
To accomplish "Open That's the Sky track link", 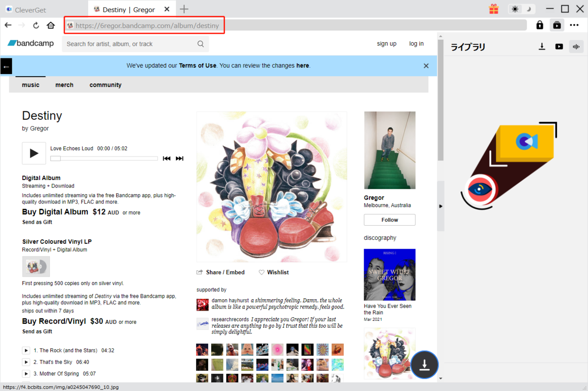I will 56,362.
